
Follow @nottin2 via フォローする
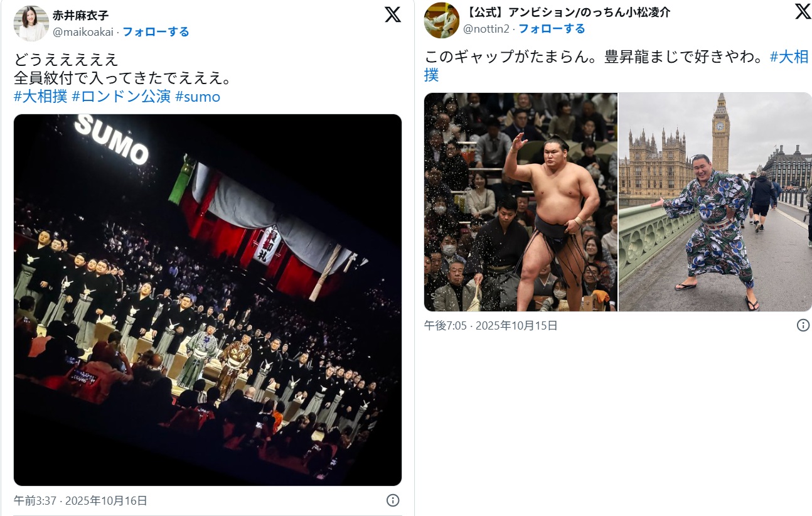pos(552,28)
